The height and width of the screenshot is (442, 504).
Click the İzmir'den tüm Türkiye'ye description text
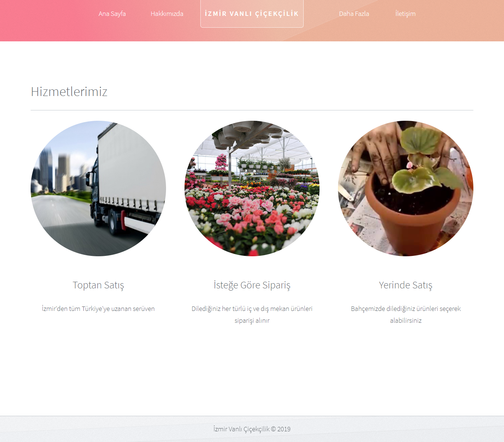pyautogui.click(x=98, y=309)
